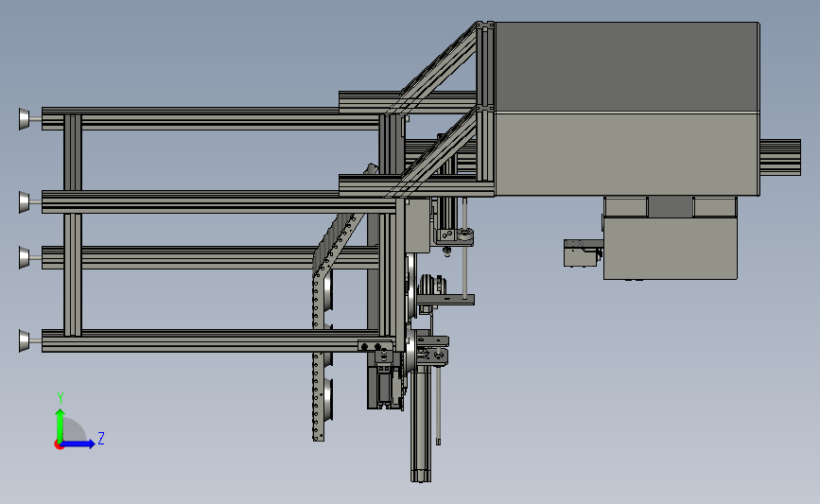Click the blue Z axis arrow of the triad
The width and height of the screenshot is (820, 504).
[79, 443]
